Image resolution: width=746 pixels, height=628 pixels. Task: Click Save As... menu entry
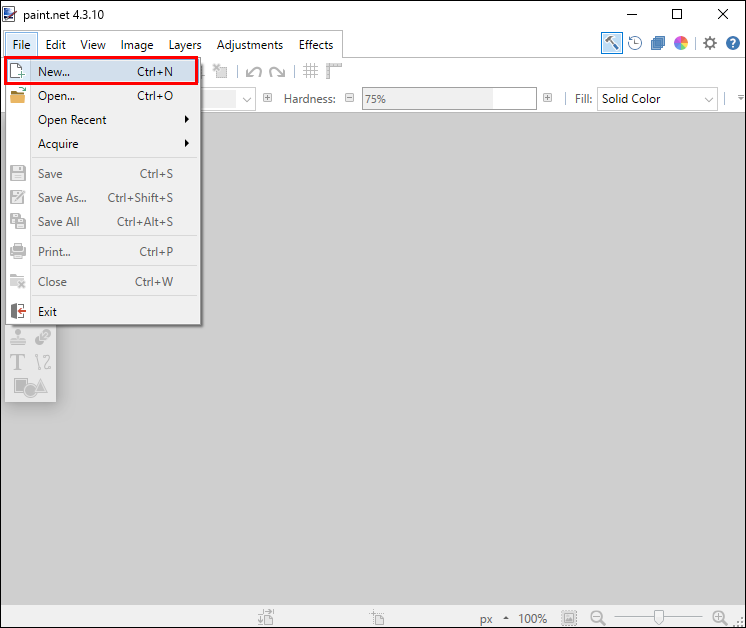tap(101, 197)
